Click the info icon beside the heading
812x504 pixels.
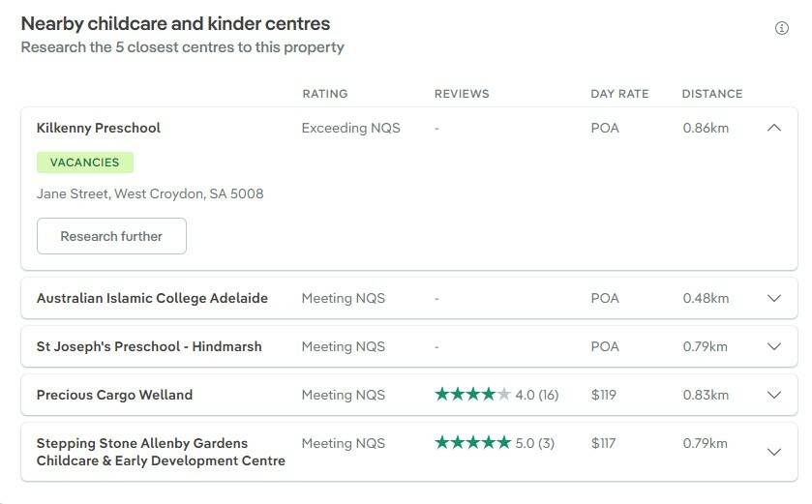point(782,28)
